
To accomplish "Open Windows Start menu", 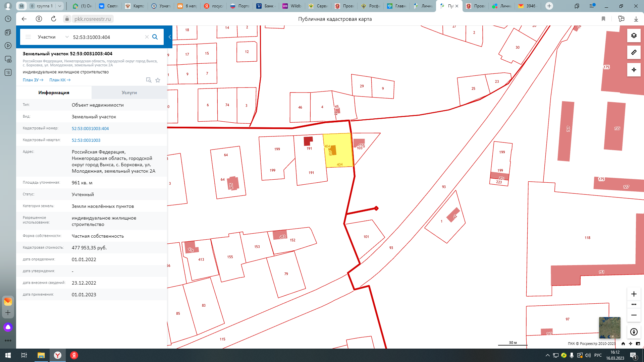I will (x=8, y=355).
